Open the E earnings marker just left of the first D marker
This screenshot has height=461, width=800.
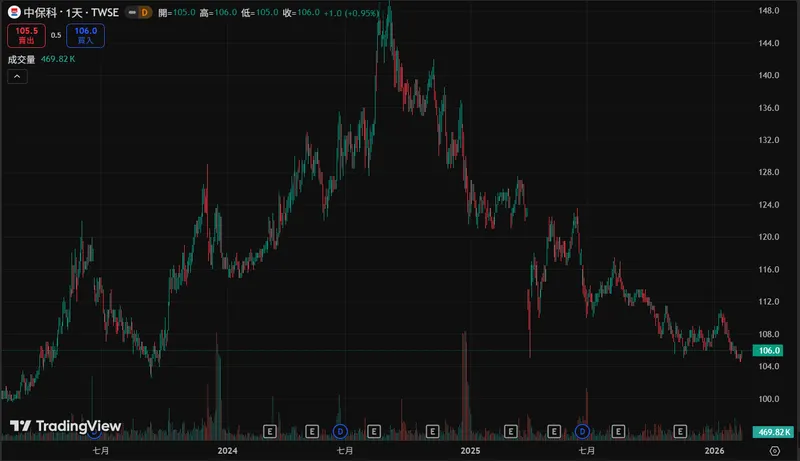[312, 432]
